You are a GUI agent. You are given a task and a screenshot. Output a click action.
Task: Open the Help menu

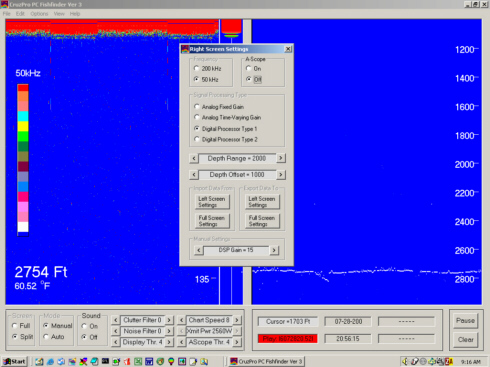click(x=75, y=14)
